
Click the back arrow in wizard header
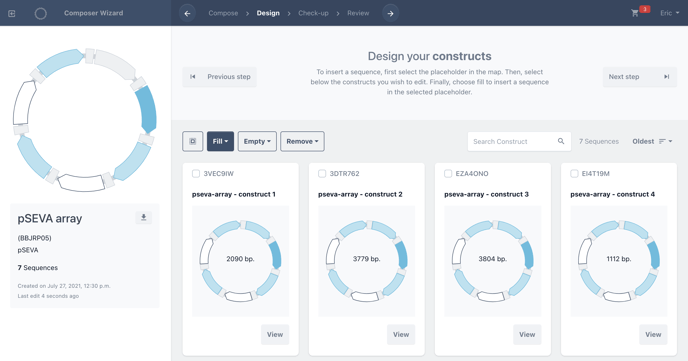(187, 13)
